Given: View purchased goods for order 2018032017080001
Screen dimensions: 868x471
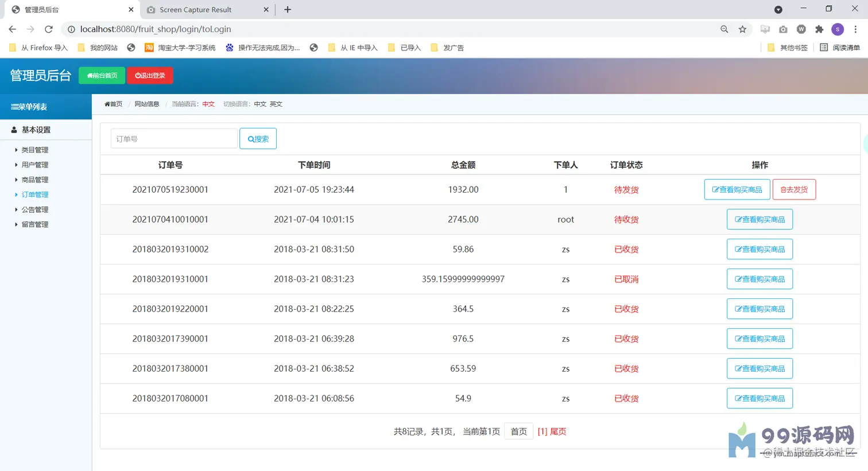Looking at the screenshot, I should pyautogui.click(x=759, y=398).
